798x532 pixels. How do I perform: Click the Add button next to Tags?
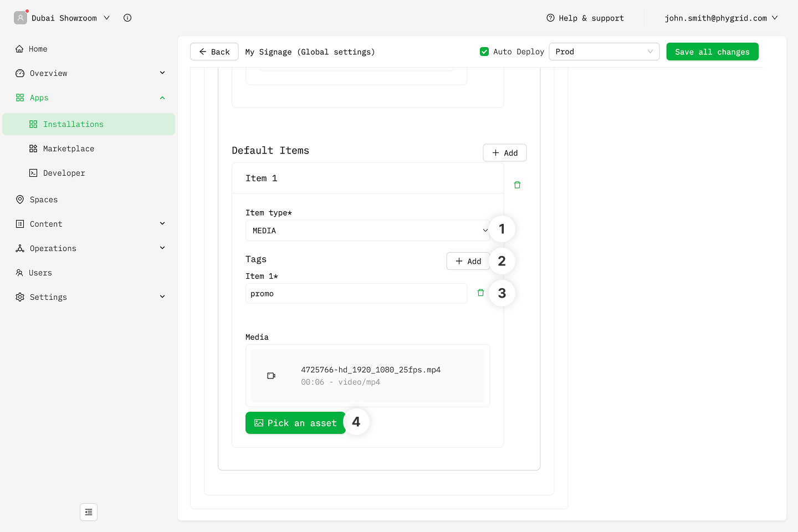click(x=468, y=261)
